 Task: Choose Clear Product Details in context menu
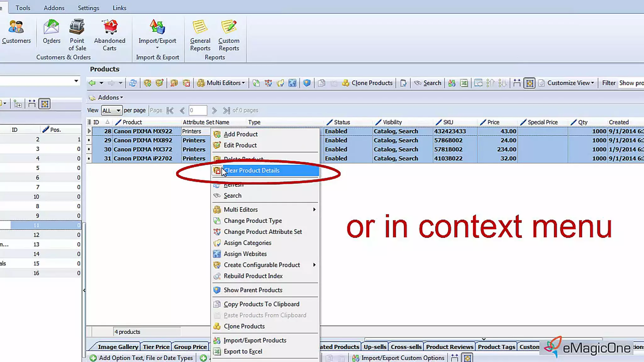252,170
